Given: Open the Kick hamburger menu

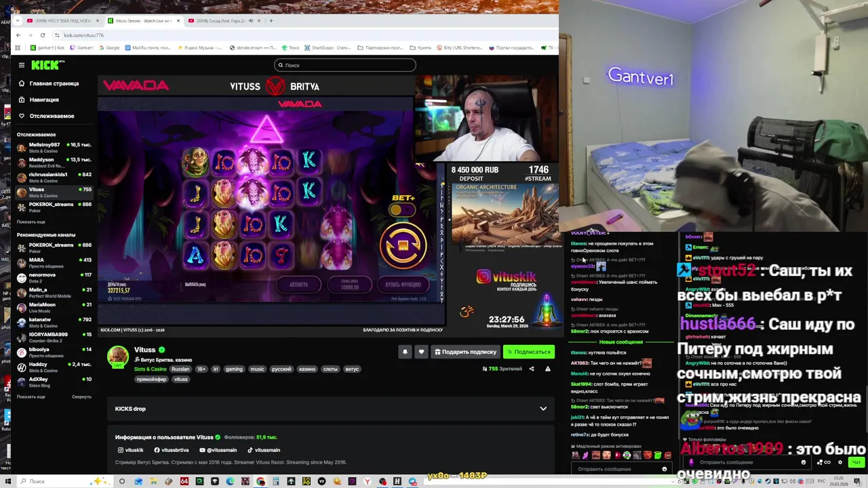Looking at the screenshot, I should pos(22,65).
